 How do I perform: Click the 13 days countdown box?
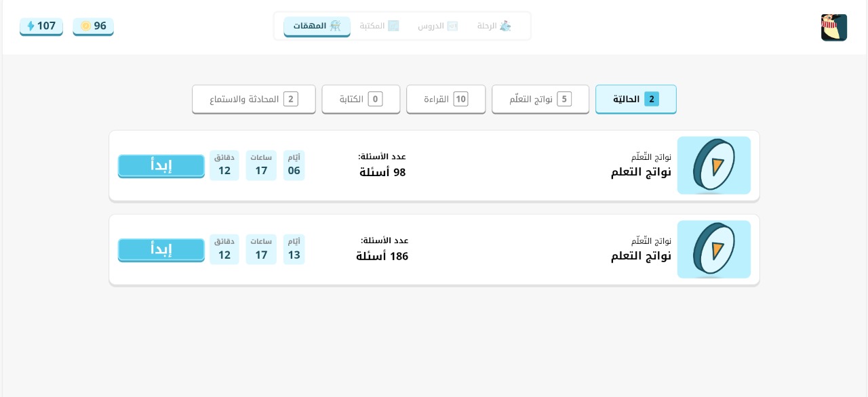[294, 249]
